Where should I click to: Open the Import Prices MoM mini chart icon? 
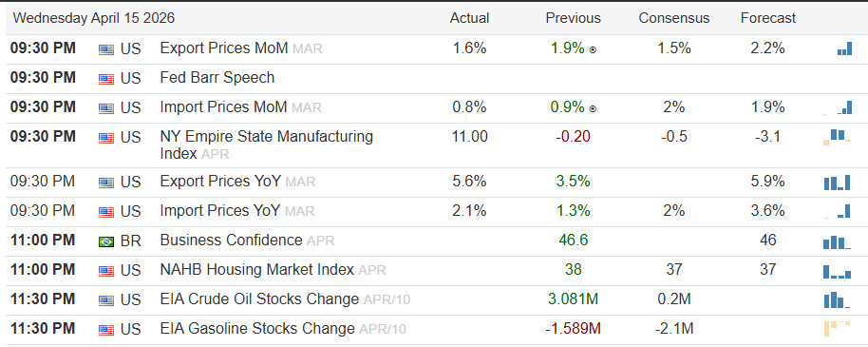pyautogui.click(x=837, y=107)
